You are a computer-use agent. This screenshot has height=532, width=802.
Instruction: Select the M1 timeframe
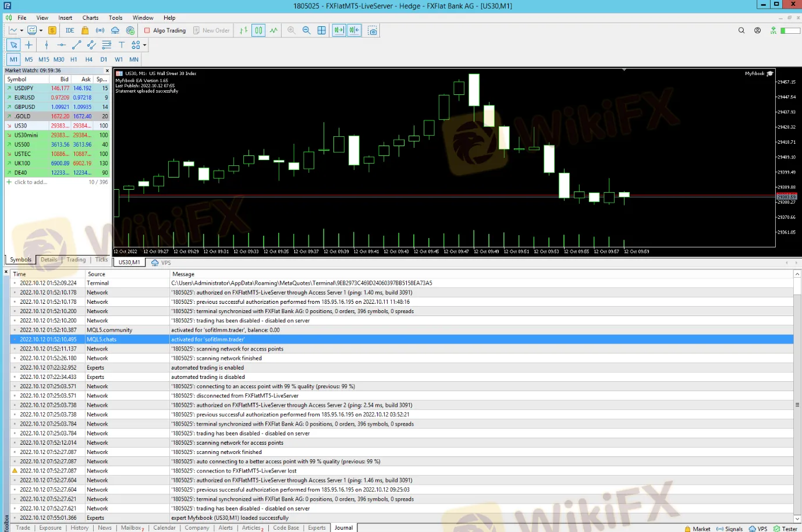coord(14,59)
